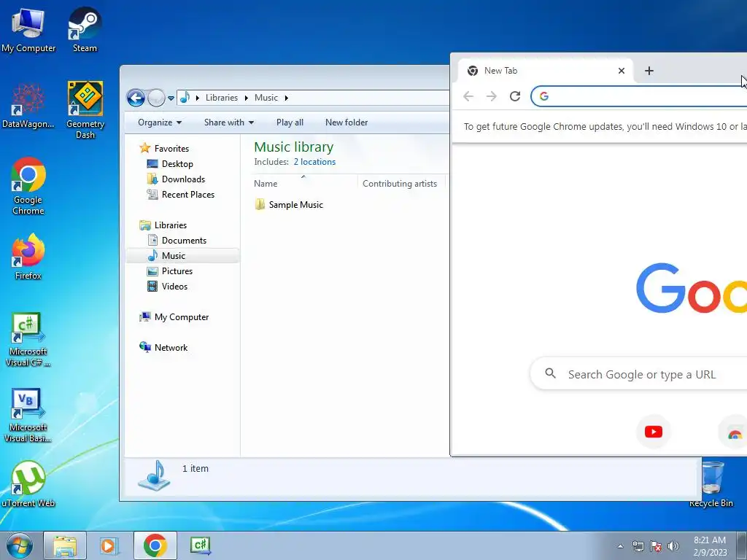Expand arrow after Music in breadcrumb
747x560 pixels.
pyautogui.click(x=286, y=98)
